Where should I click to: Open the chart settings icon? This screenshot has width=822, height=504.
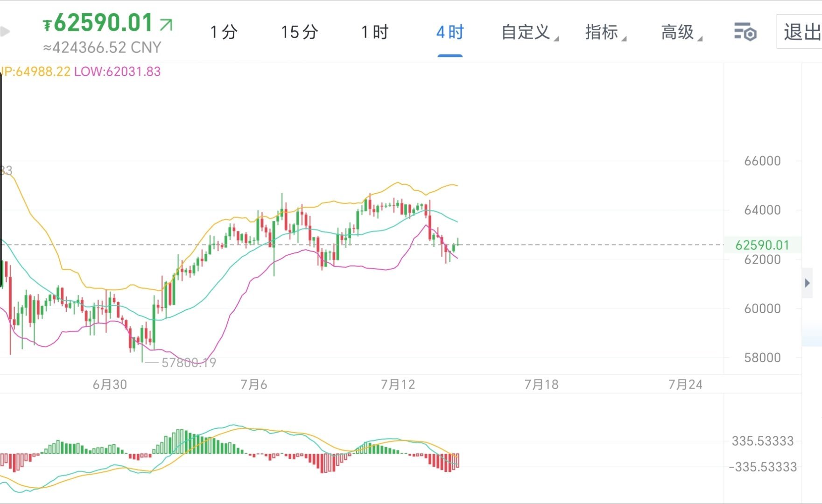click(x=745, y=32)
